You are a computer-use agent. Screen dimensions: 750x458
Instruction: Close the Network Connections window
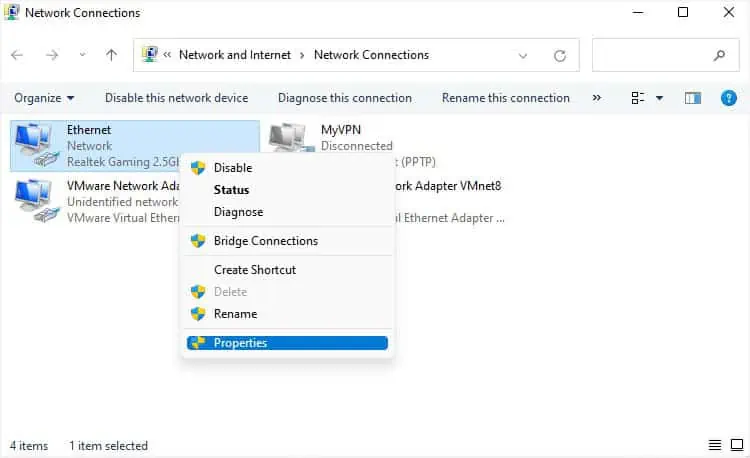(728, 12)
